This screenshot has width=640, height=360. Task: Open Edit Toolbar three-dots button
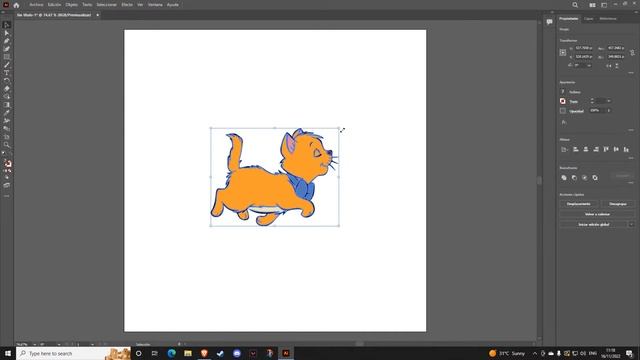coord(7,196)
